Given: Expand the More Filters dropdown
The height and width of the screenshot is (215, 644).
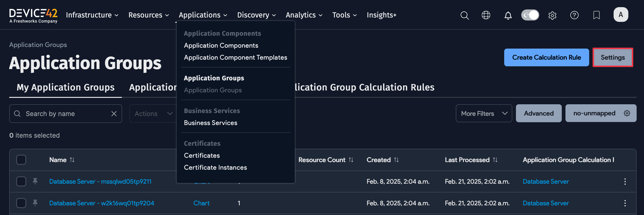Looking at the screenshot, I should (483, 113).
